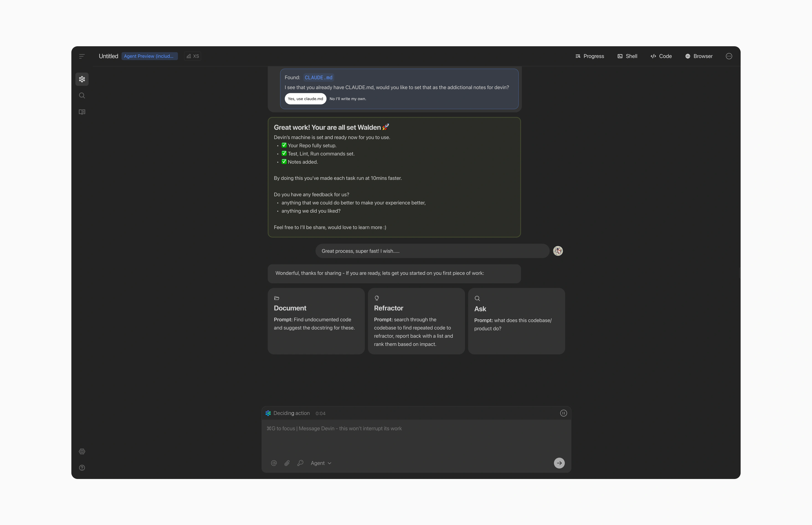Open the Browser view

pyautogui.click(x=699, y=56)
